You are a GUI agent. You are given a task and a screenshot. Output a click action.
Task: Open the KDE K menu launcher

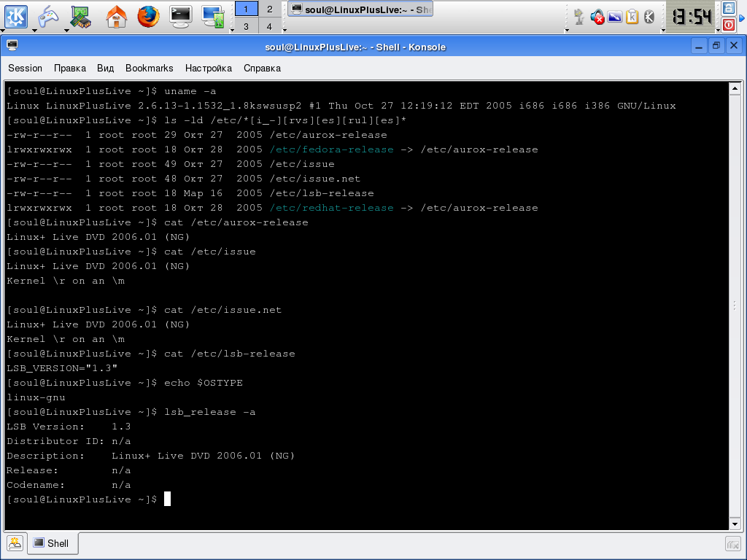(x=16, y=17)
